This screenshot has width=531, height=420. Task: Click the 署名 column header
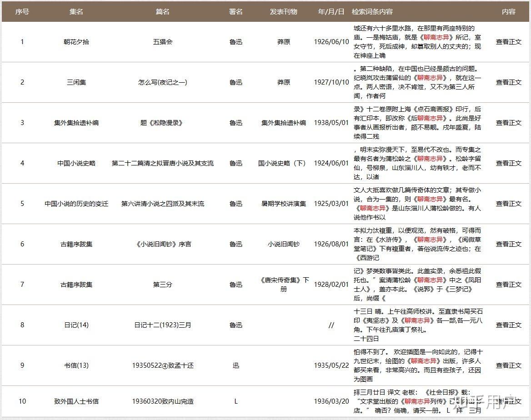(x=235, y=12)
